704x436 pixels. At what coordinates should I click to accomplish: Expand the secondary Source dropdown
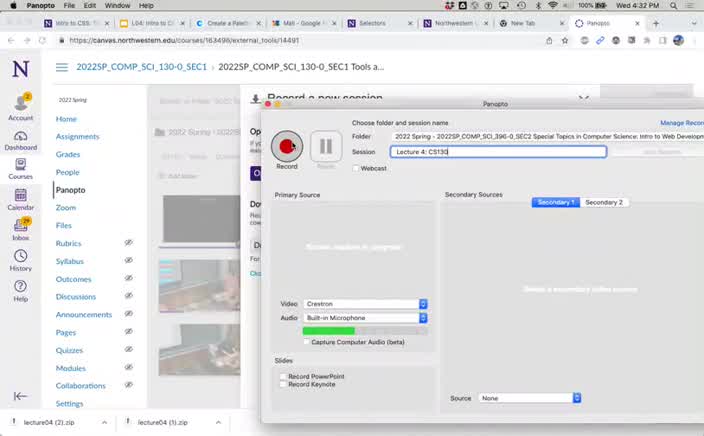[x=529, y=398]
